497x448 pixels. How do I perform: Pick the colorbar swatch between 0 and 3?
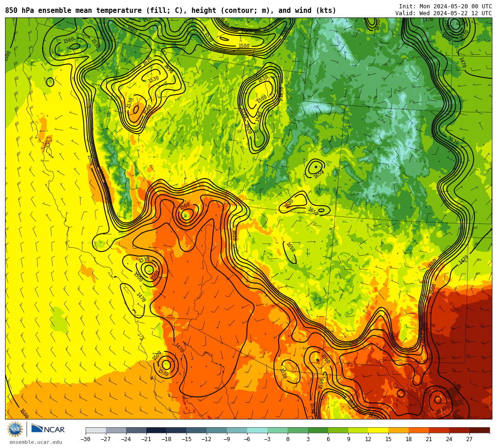(298, 430)
